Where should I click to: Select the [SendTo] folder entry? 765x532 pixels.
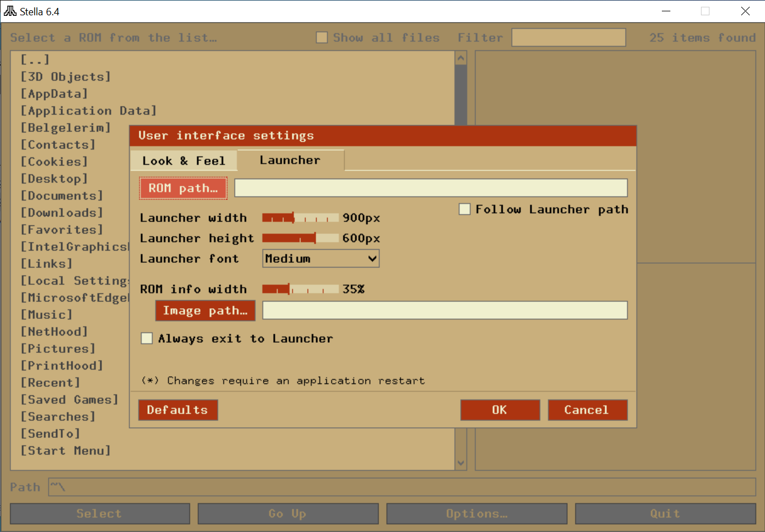click(50, 433)
